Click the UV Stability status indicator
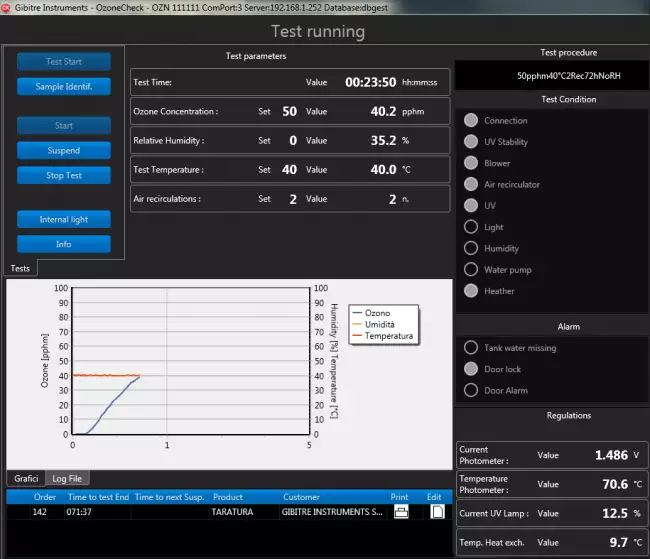The image size is (650, 559). tap(471, 142)
